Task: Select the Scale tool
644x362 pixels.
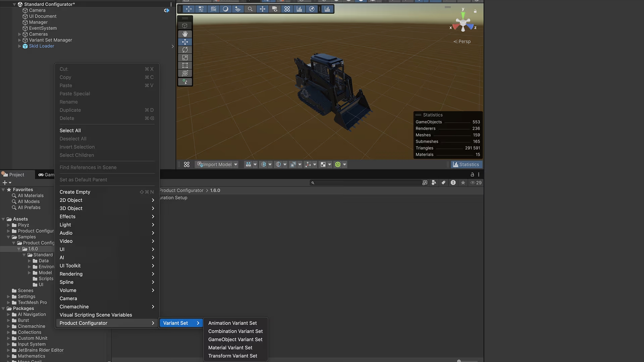Action: [185, 58]
